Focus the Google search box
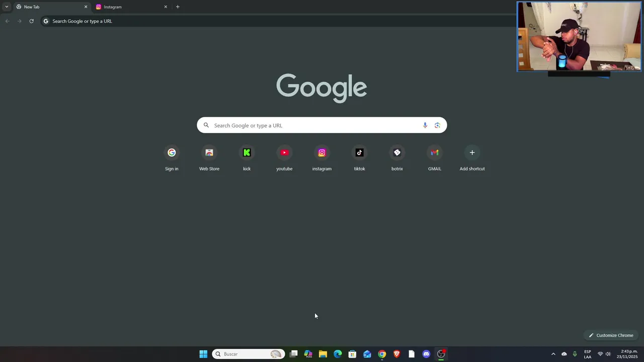 [322, 125]
